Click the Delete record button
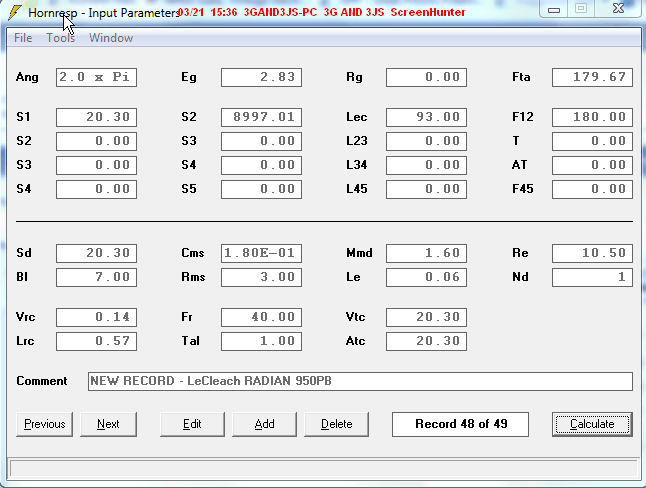Screen dimensions: 646x488 [337, 424]
